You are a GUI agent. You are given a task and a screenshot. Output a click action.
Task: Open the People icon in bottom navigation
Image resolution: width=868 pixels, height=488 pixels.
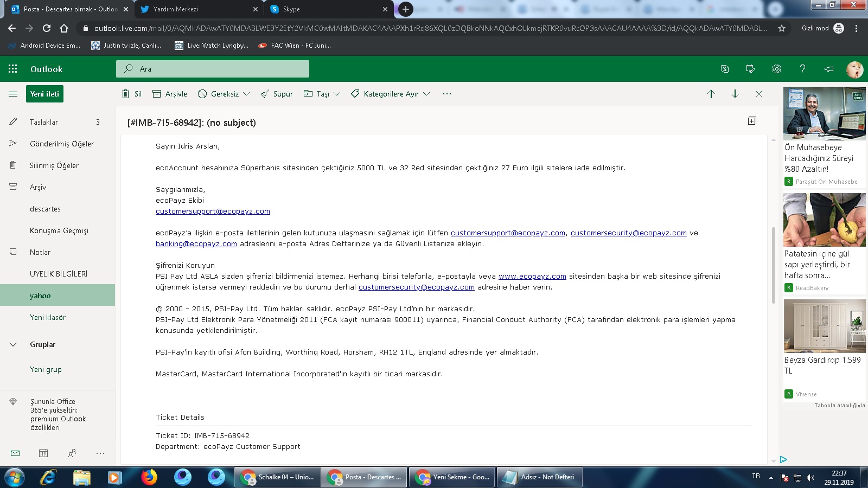pos(72,453)
